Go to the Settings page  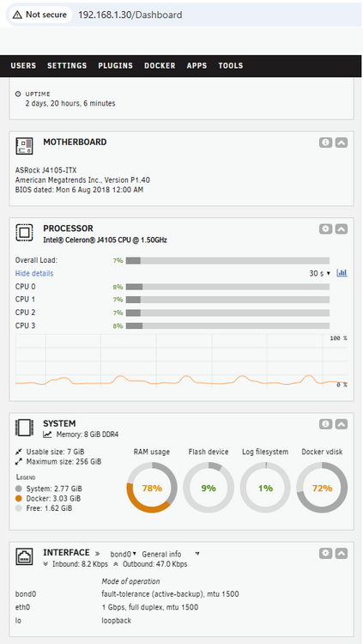coord(67,66)
